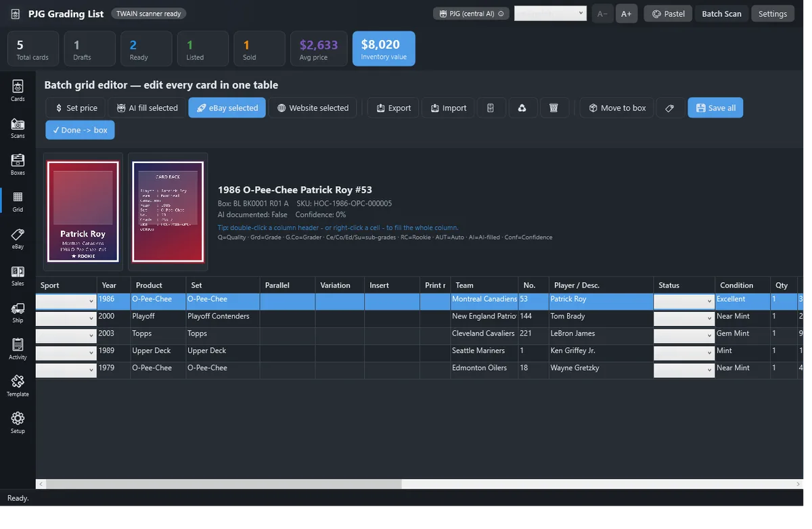Click the Set price button
Screen dimensions: 812x529
pyautogui.click(x=76, y=108)
